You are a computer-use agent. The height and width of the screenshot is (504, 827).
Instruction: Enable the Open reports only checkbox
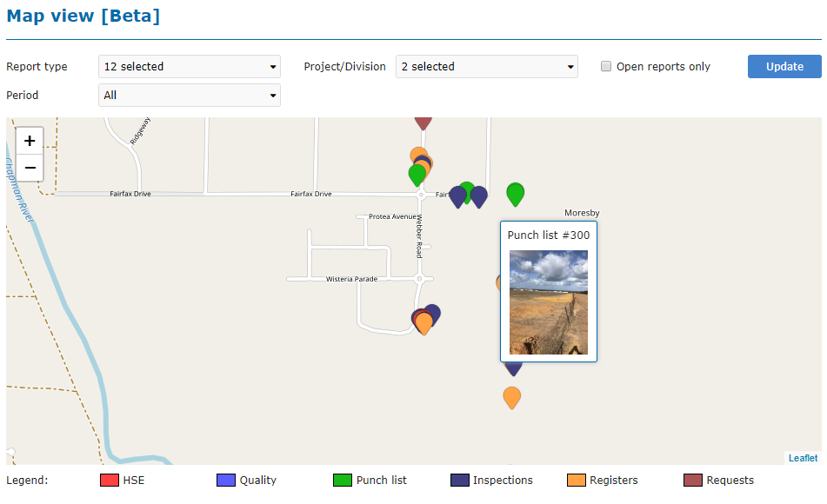pyautogui.click(x=606, y=67)
